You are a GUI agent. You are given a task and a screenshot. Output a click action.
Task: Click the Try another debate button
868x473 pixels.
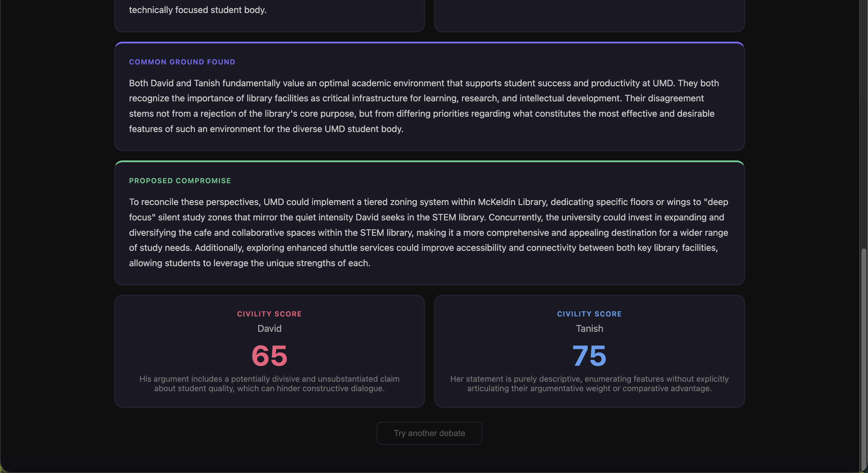coord(429,433)
